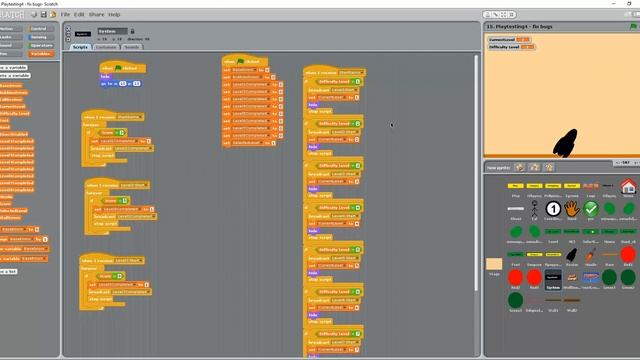This screenshot has width=640, height=360.
Task: Select the stick figure sprite
Action: click(534, 209)
